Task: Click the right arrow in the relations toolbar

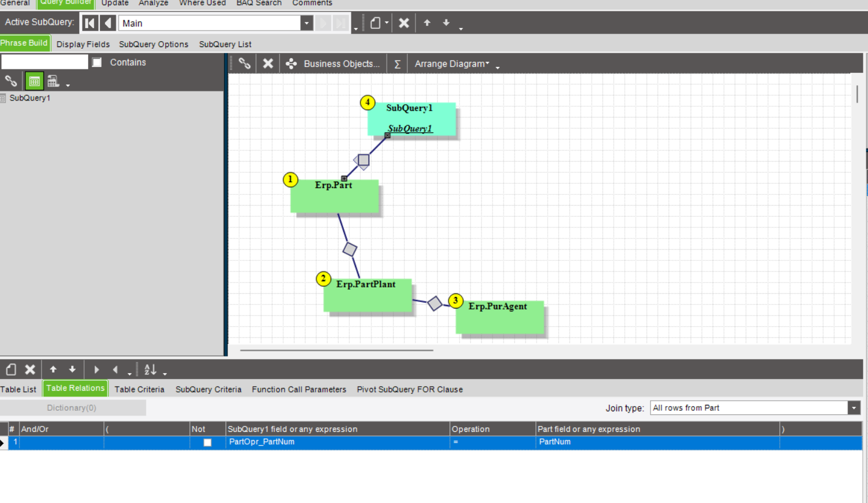Action: click(96, 370)
